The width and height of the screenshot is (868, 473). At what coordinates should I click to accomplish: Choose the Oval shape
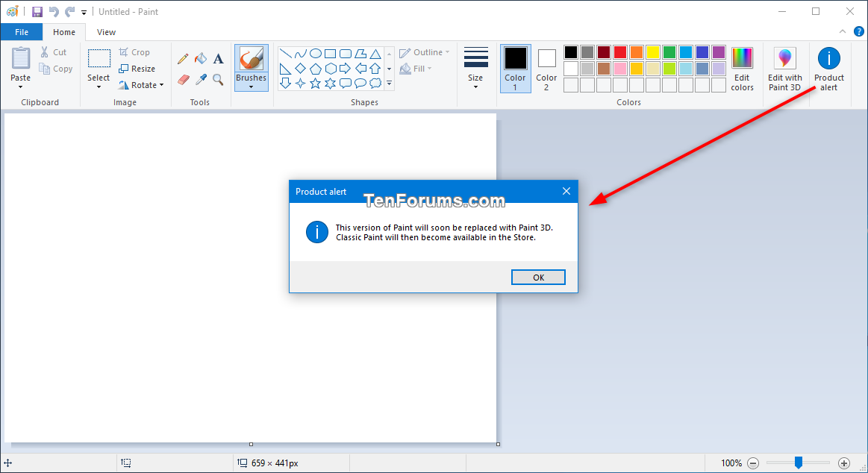pos(316,54)
